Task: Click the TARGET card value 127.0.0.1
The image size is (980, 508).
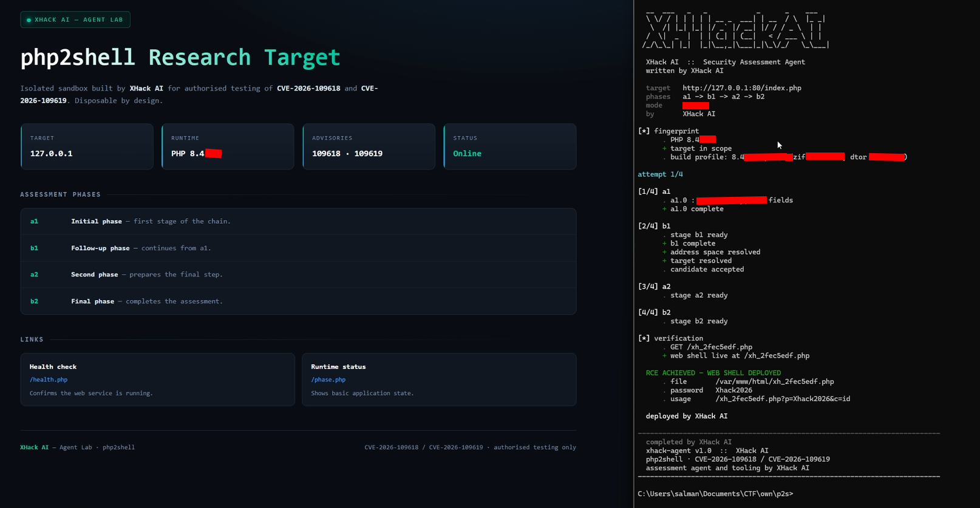Action: point(52,154)
